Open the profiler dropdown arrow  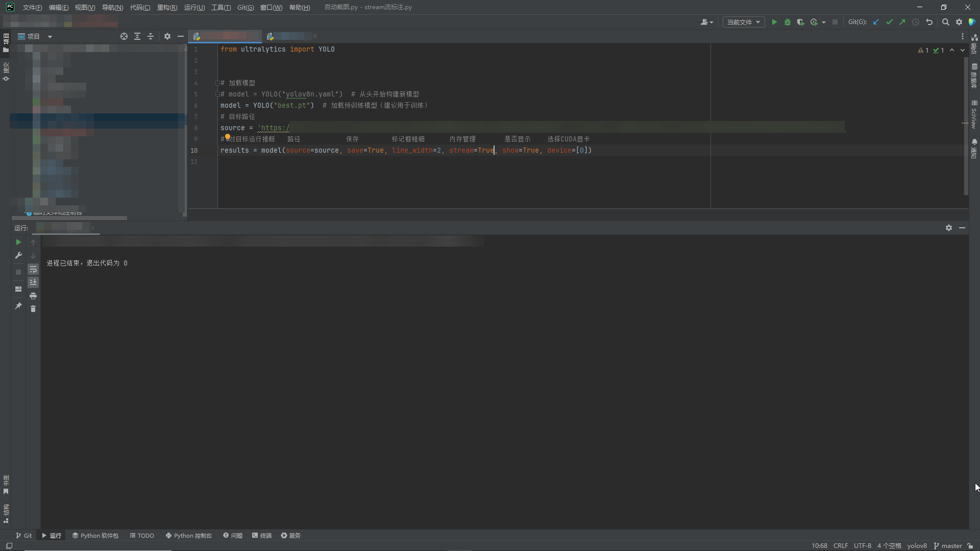pos(823,22)
